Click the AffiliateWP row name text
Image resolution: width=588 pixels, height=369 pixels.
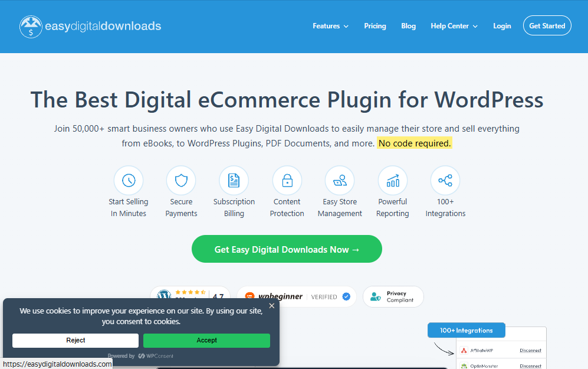pyautogui.click(x=481, y=351)
